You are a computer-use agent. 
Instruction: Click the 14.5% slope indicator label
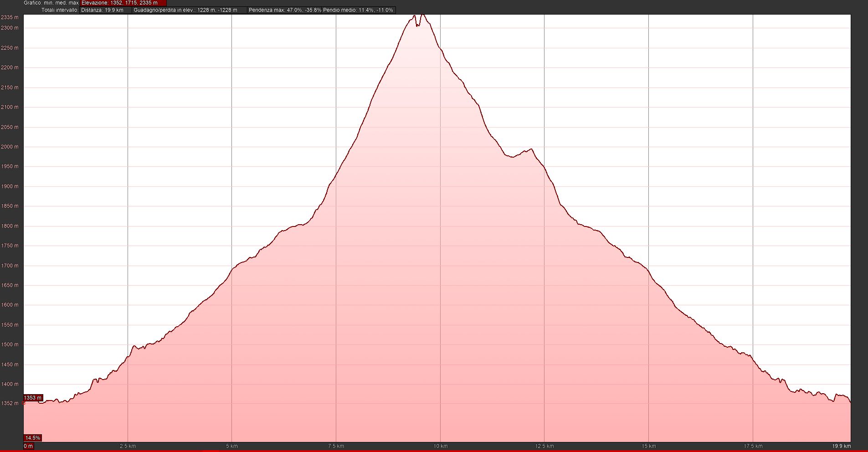click(33, 438)
